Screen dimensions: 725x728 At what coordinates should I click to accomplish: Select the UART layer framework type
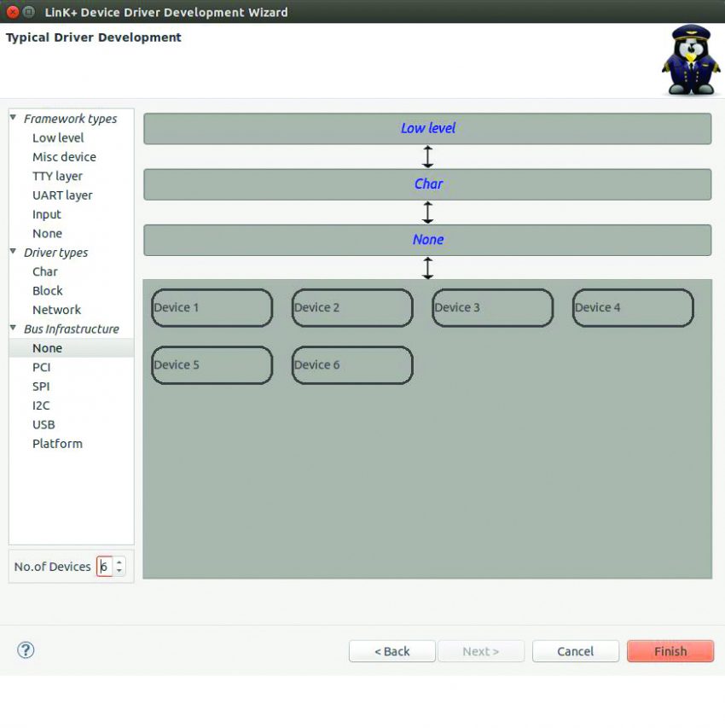tap(61, 195)
